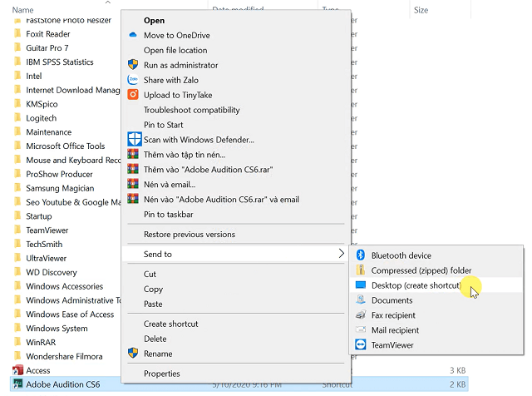The image size is (532, 396).
Task: Open Properties from the context menu
Action: (161, 374)
